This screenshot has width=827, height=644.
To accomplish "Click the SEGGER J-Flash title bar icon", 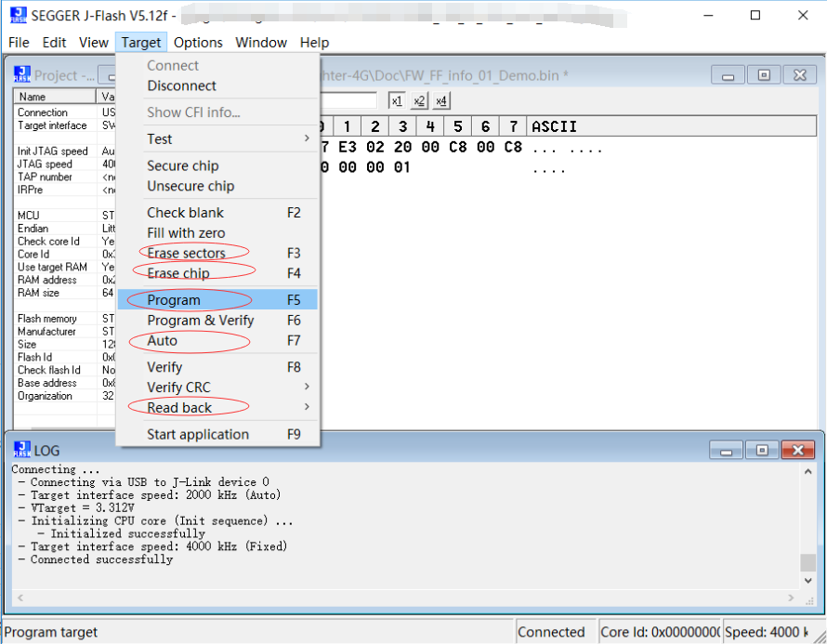I will coord(18,15).
